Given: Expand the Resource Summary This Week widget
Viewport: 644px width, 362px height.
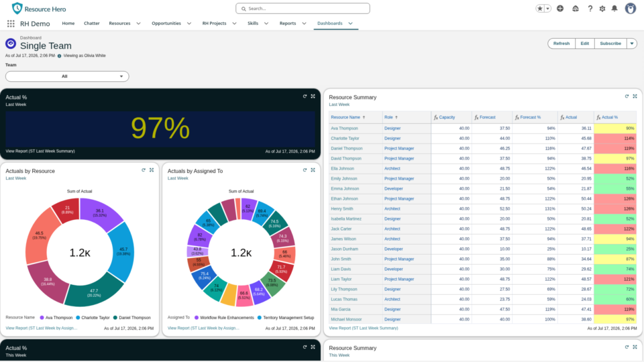Looking at the screenshot, I should click(x=635, y=347).
